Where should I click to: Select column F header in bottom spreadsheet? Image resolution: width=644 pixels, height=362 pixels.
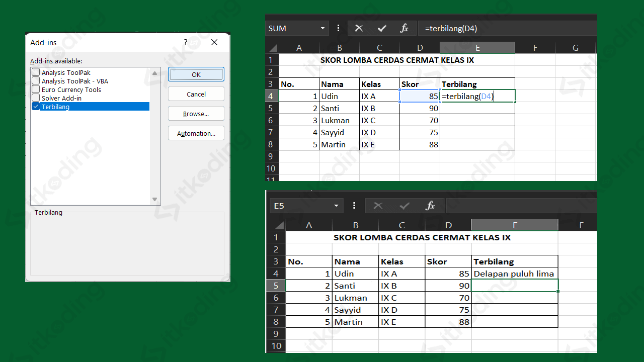pos(578,225)
